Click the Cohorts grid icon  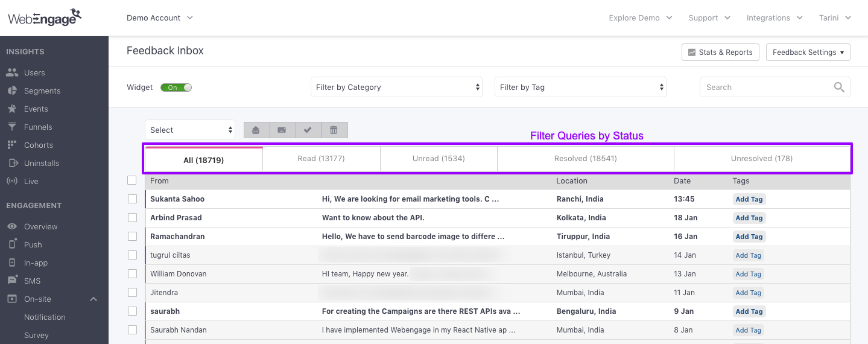tap(12, 145)
